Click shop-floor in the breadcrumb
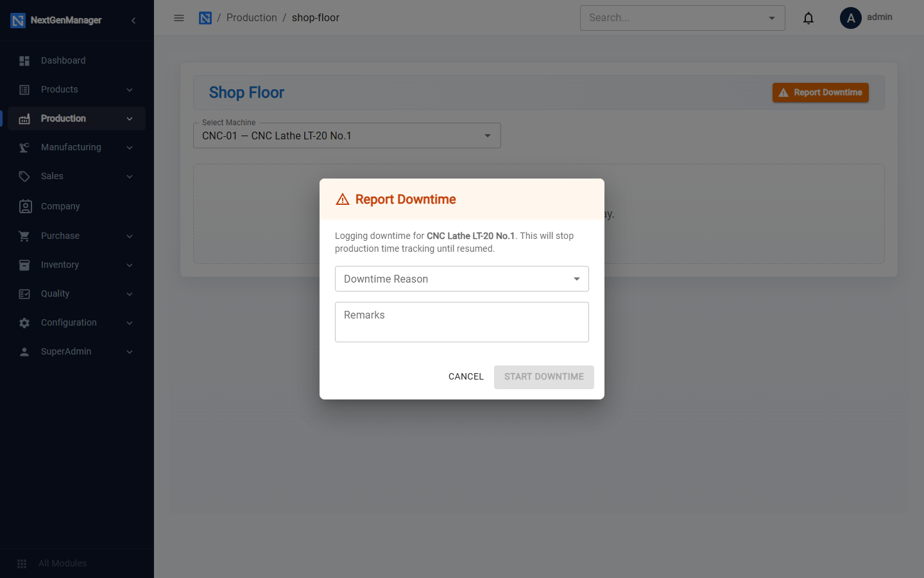The height and width of the screenshot is (578, 924). (316, 18)
